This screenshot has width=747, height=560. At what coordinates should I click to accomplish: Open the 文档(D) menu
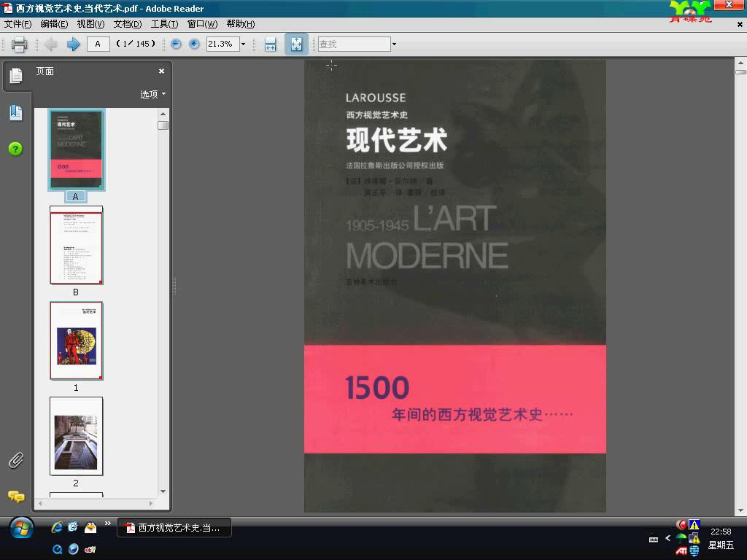pyautogui.click(x=127, y=24)
